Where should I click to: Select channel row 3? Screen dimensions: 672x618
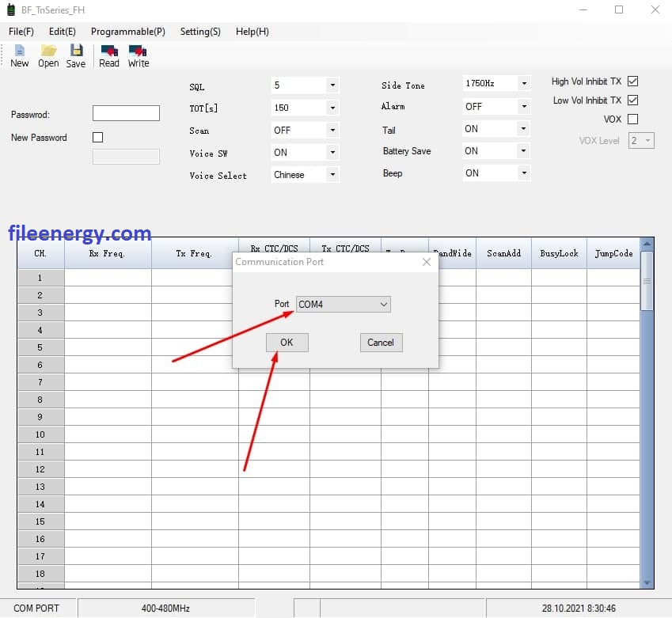coord(41,313)
